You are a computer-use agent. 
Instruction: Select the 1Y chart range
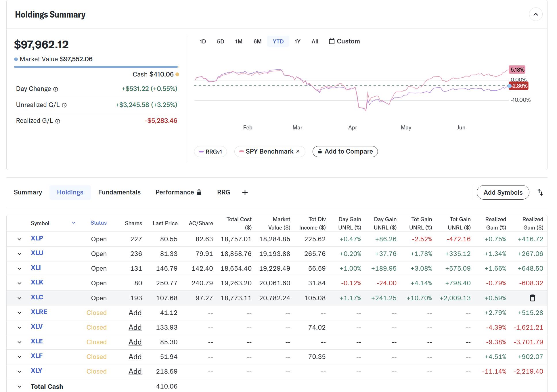pos(297,41)
